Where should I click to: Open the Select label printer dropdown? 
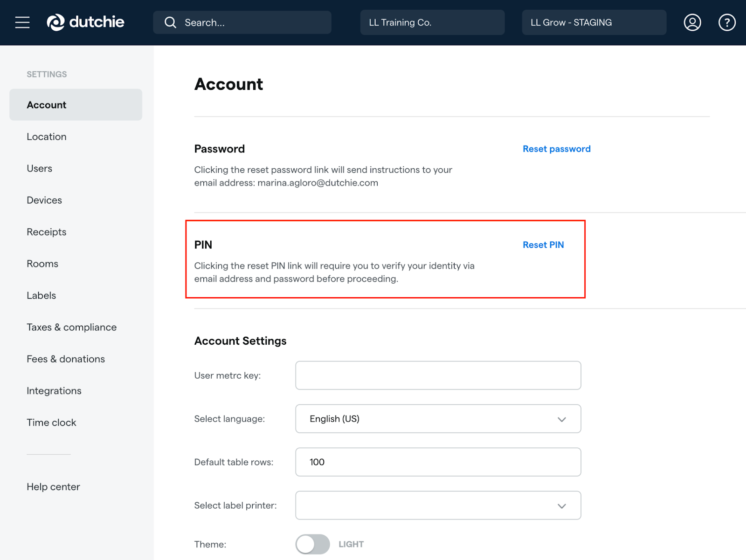click(x=438, y=505)
